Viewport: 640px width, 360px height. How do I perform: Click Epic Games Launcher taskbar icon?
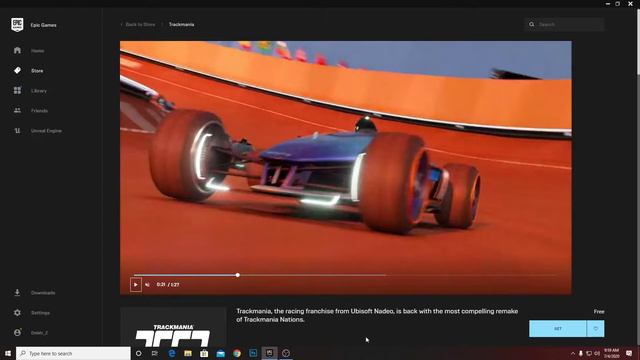pyautogui.click(x=269, y=353)
